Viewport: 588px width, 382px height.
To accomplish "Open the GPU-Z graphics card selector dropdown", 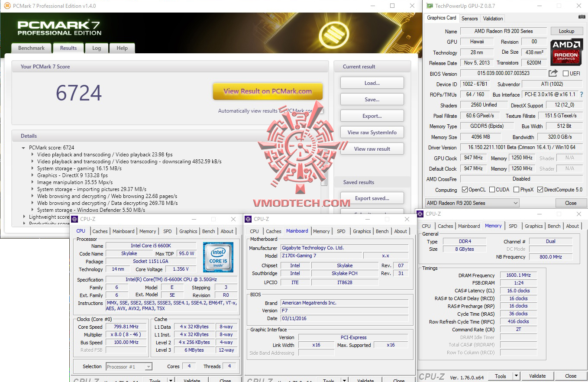I will point(472,203).
